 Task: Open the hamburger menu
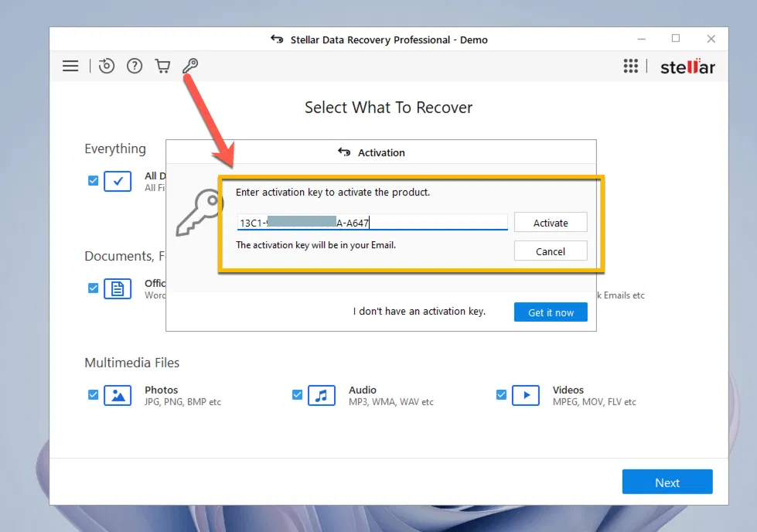[70, 66]
